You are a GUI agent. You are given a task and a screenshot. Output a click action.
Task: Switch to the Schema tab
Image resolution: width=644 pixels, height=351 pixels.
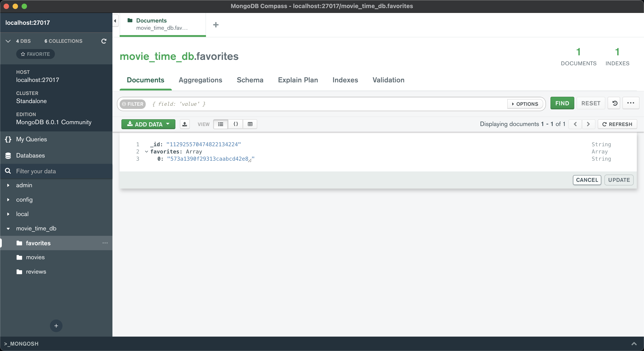250,80
